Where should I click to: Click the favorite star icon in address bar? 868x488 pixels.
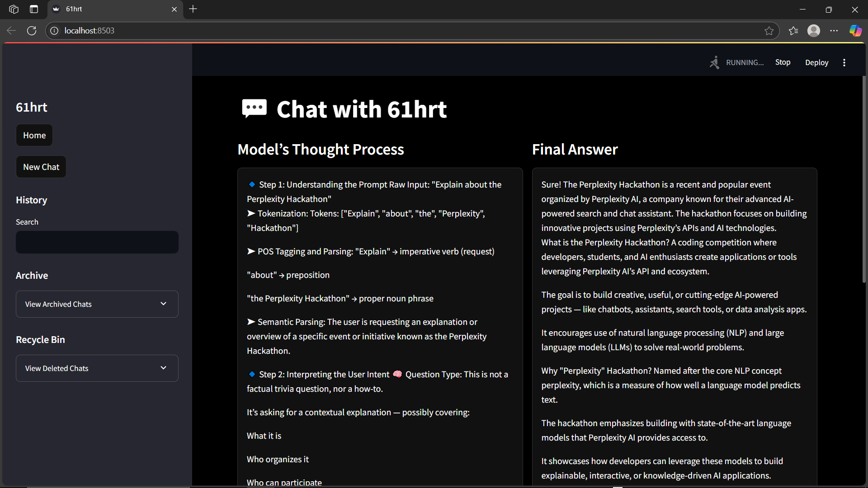pos(769,31)
